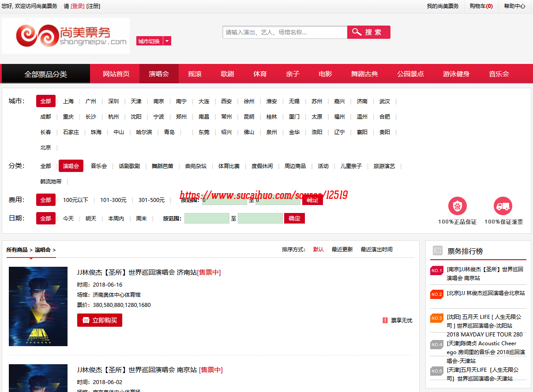Click the date range start field
533x392 pixels.
click(206, 219)
